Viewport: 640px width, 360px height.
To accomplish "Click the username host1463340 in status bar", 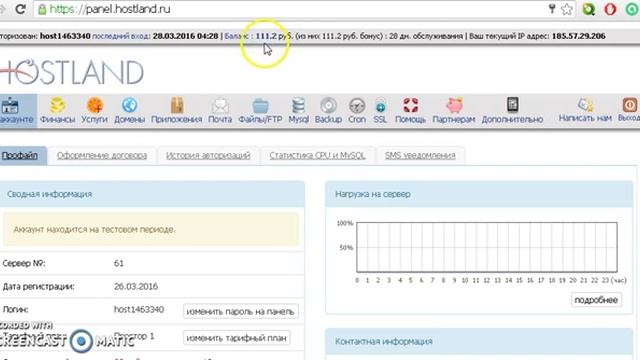I will coord(65,36).
